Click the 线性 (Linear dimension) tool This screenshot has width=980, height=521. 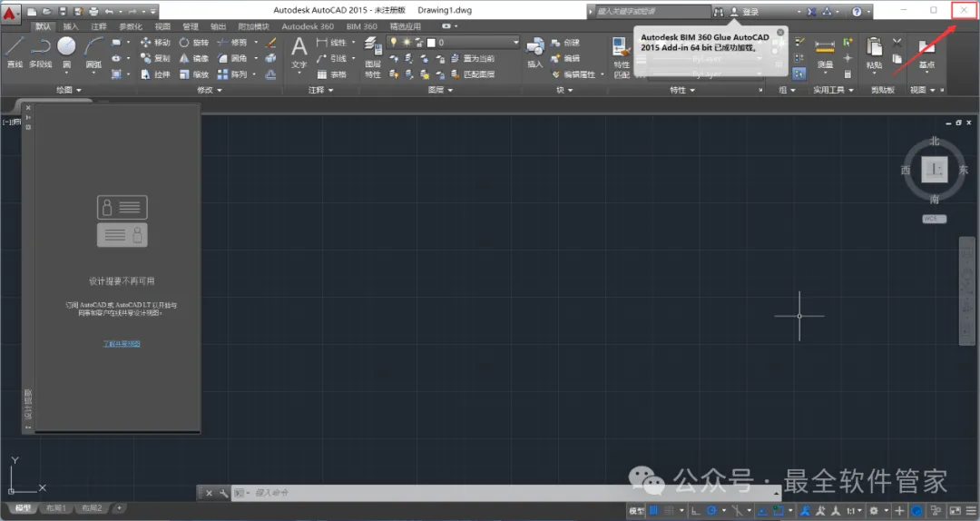pyautogui.click(x=331, y=43)
